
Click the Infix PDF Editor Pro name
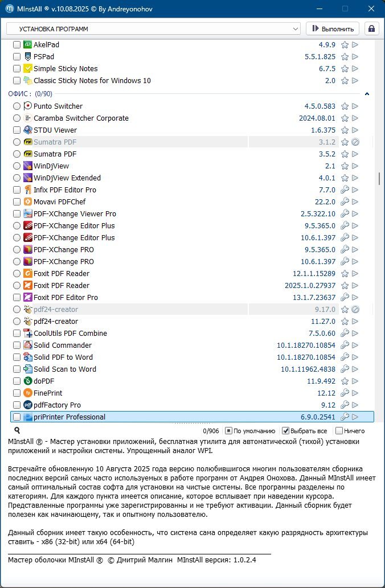(65, 190)
